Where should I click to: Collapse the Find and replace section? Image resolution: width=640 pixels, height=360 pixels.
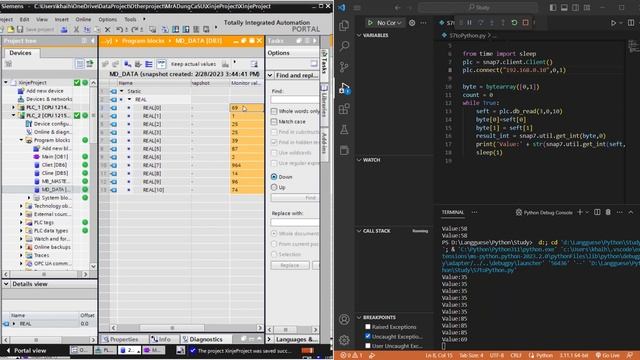tap(270, 76)
